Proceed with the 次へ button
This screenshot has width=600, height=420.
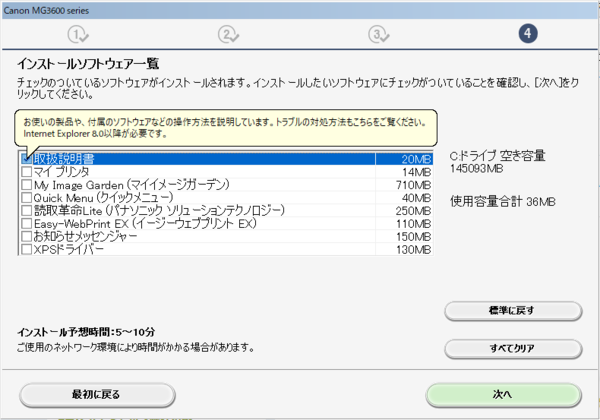click(x=503, y=394)
